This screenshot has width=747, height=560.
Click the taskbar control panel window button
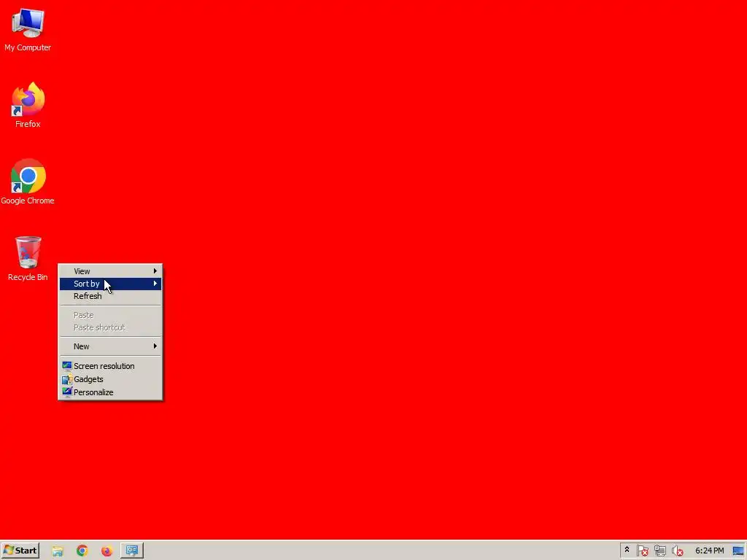(x=132, y=551)
